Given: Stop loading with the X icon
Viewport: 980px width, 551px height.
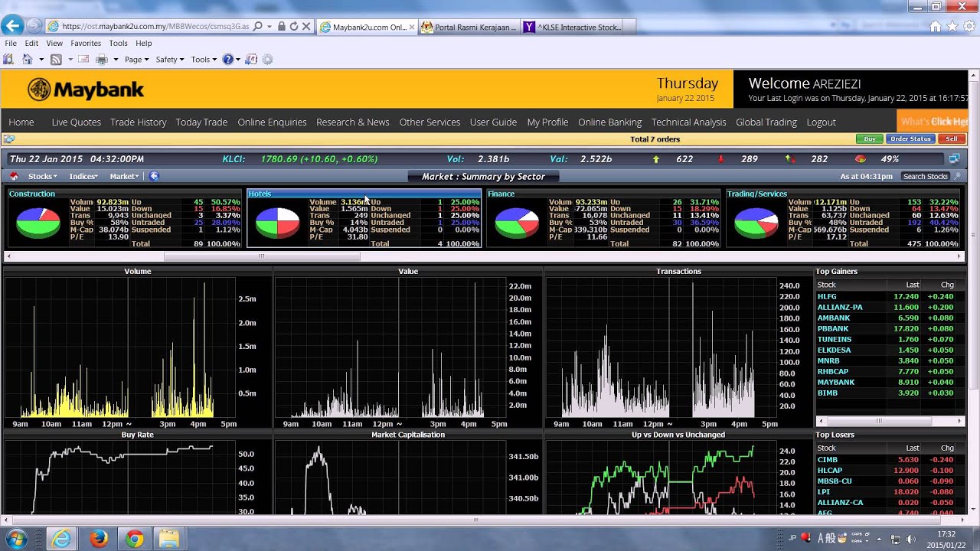Looking at the screenshot, I should click(x=306, y=26).
